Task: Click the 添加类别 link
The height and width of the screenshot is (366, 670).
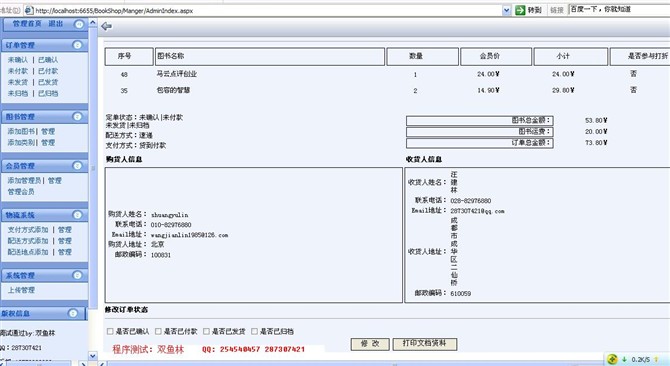Action: coord(21,142)
